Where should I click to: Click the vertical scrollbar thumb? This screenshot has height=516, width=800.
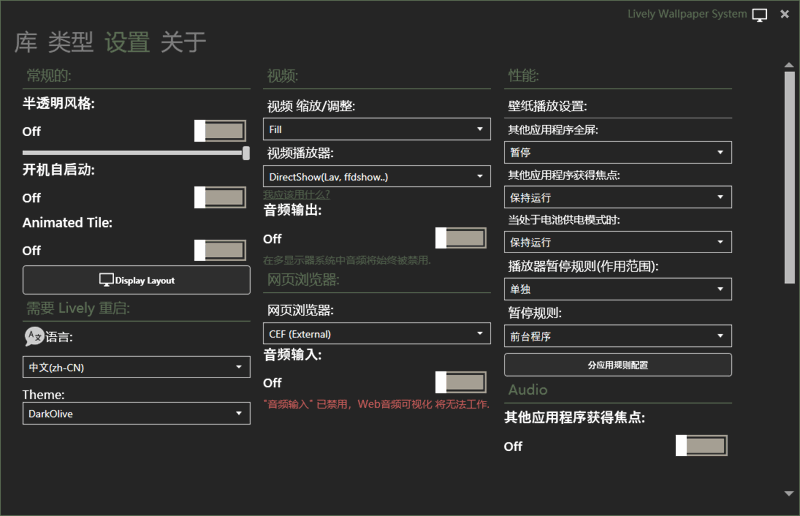[x=789, y=178]
